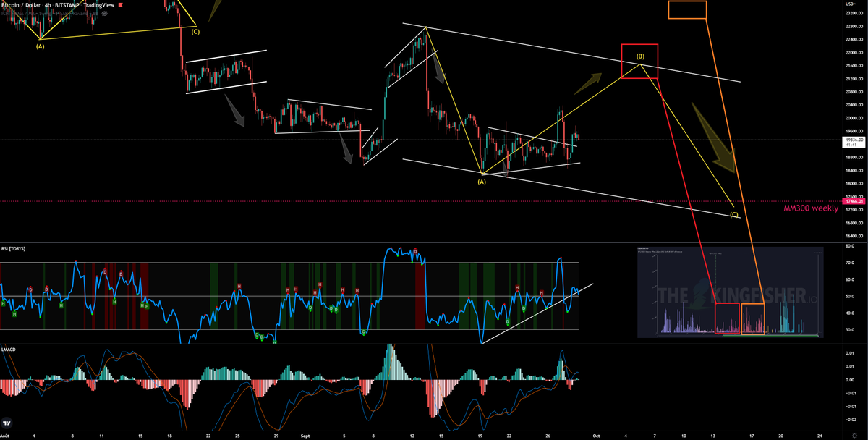
Task: Click the 23200.00 price axis label
Action: coord(854,13)
